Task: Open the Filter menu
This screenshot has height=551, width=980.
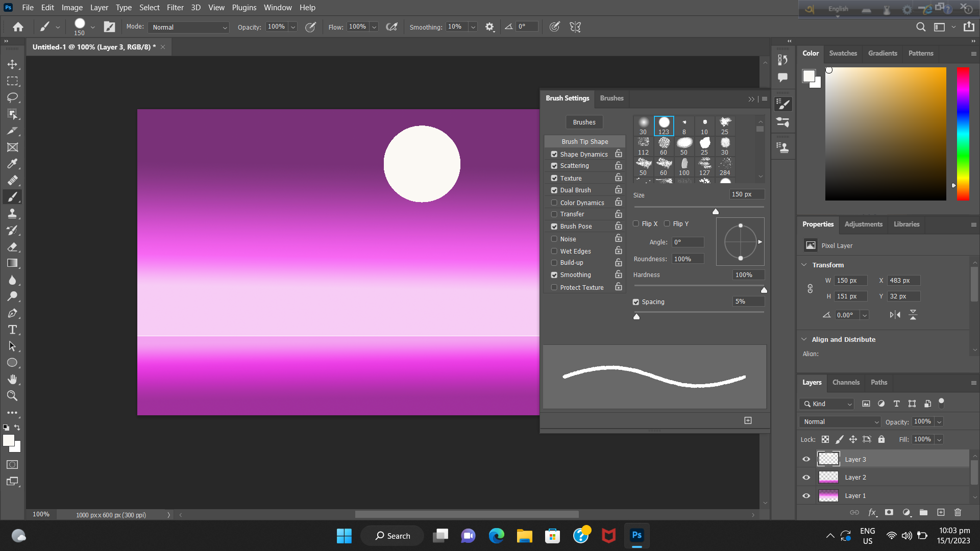Action: click(175, 7)
